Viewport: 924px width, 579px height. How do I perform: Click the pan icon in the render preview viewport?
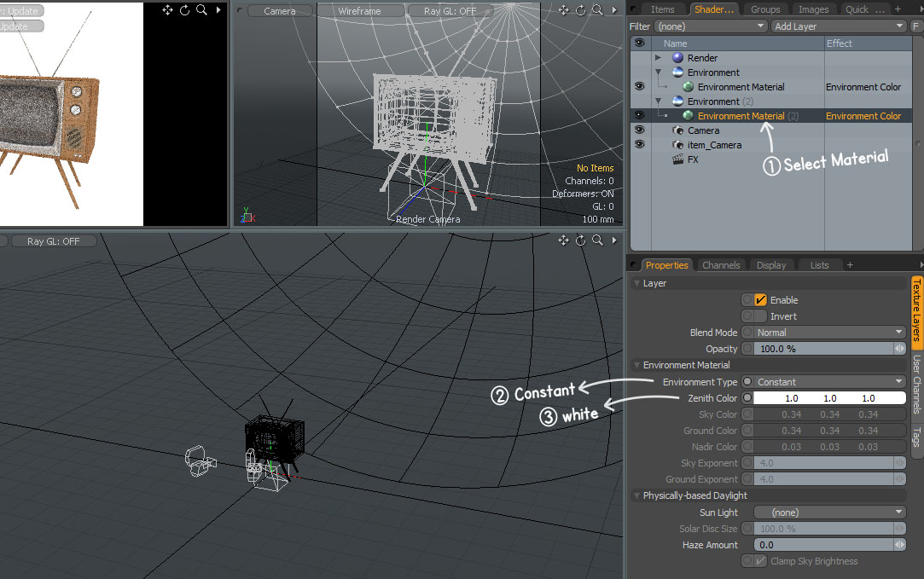[x=167, y=10]
